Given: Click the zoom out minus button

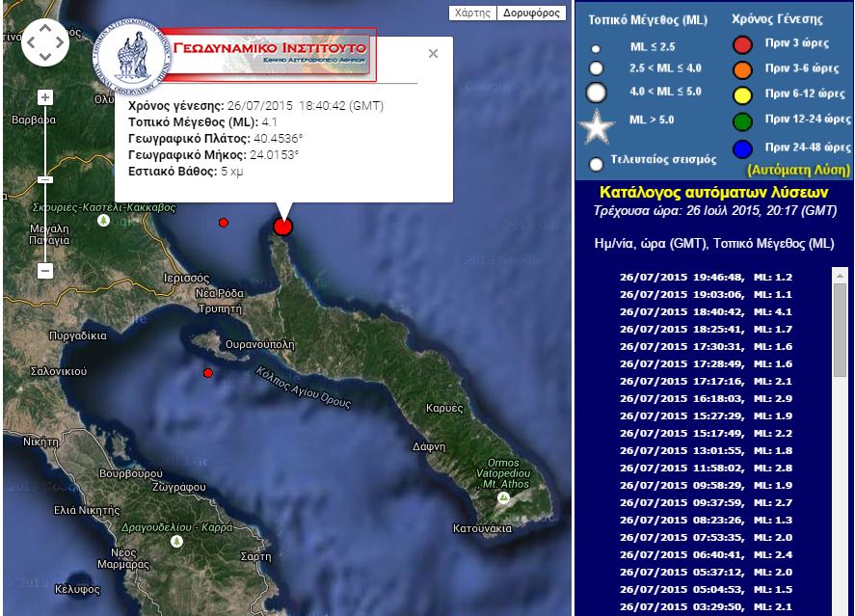Looking at the screenshot, I should pyautogui.click(x=44, y=271).
